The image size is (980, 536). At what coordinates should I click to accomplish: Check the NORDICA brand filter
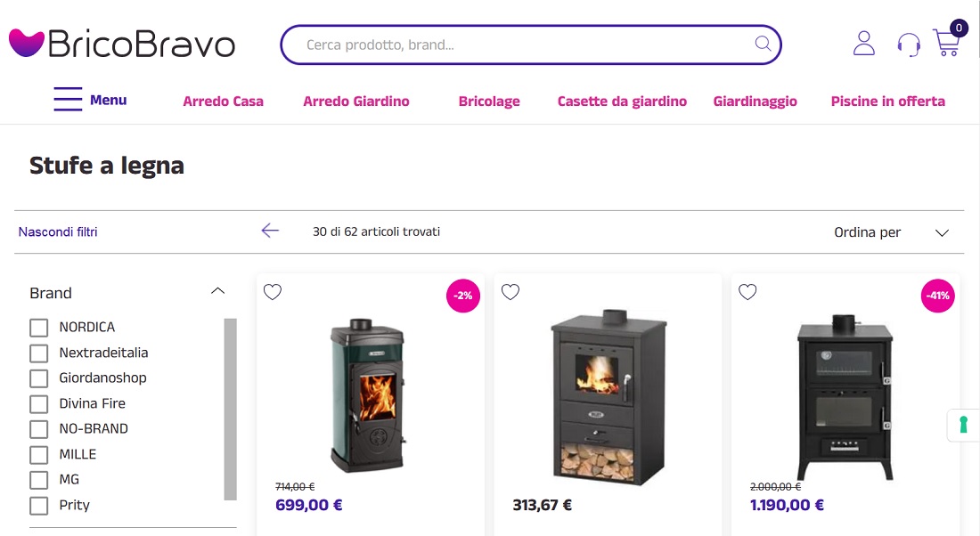tap(38, 328)
